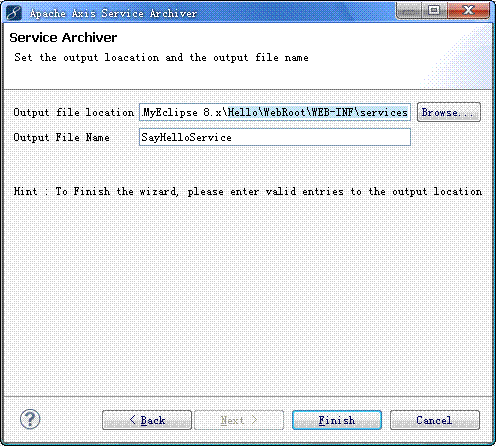Click the Browse... button
The image size is (496, 446).
click(449, 112)
